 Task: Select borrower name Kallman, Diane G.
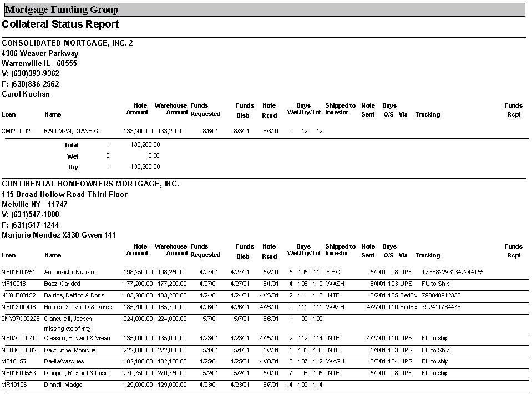click(x=72, y=132)
